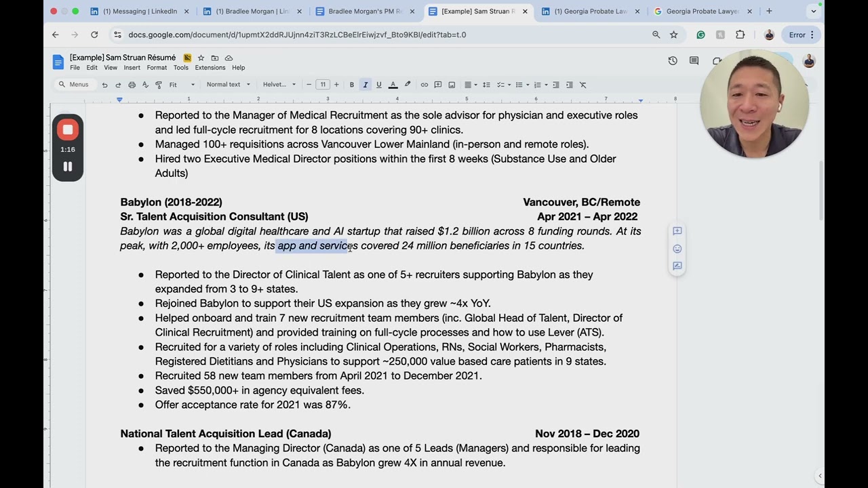Suggest edits using the margin icon
Viewport: 868px width, 488px height.
coord(677,266)
